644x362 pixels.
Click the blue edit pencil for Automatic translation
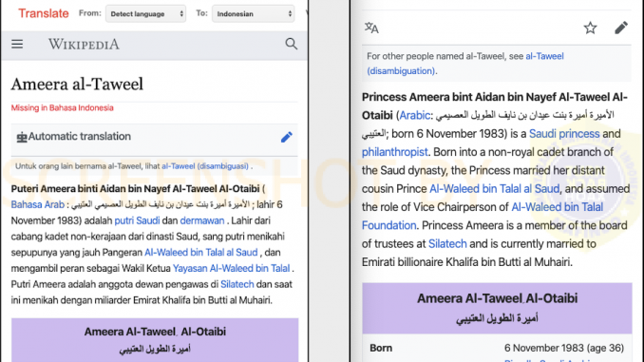[x=286, y=137]
